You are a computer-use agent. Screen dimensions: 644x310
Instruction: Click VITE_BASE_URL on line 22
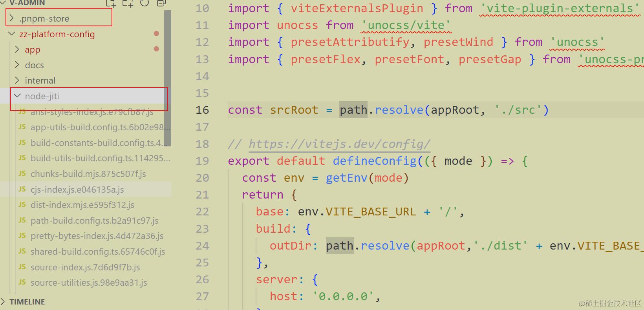[370, 212]
